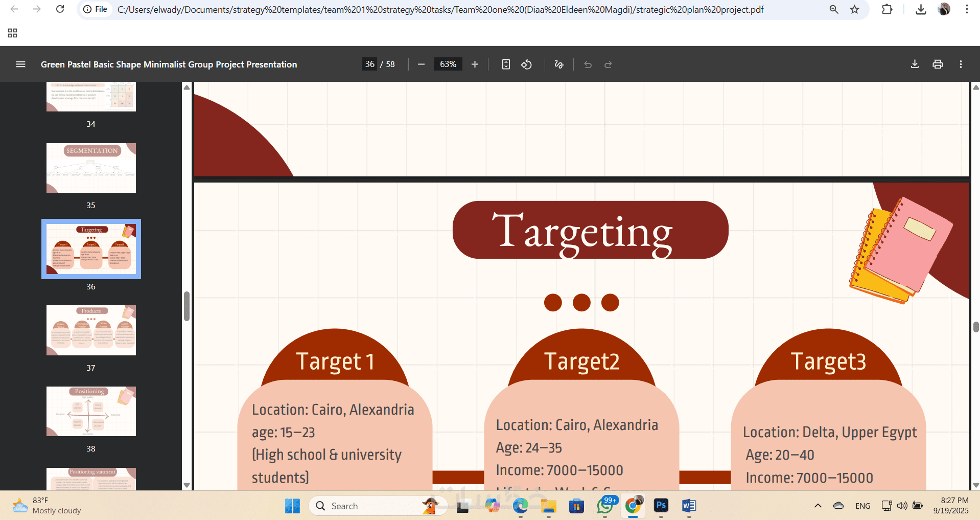The height and width of the screenshot is (520, 980).
Task: Click the zoom out minus button
Action: 421,64
